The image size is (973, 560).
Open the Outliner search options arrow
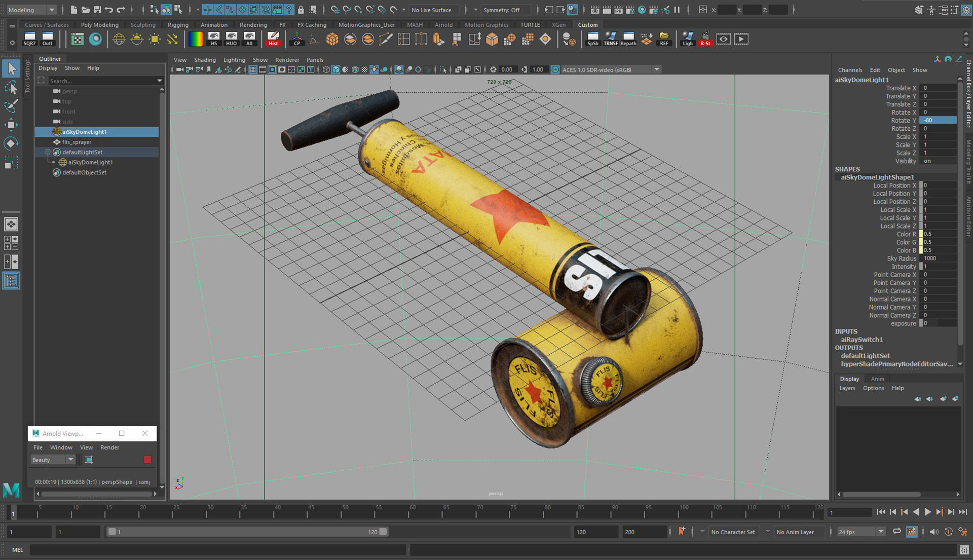pos(160,81)
